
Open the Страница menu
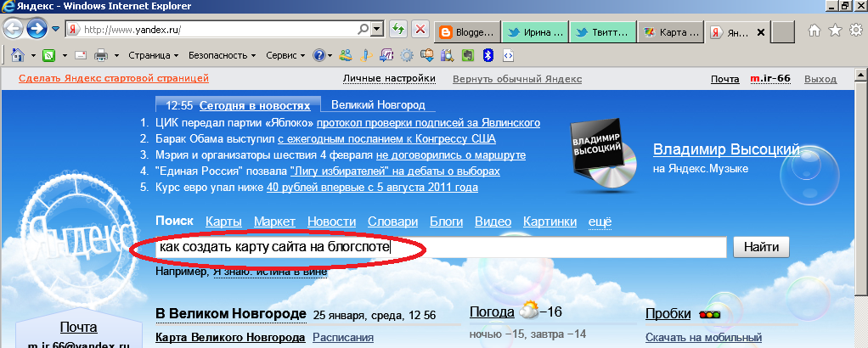coord(154,55)
